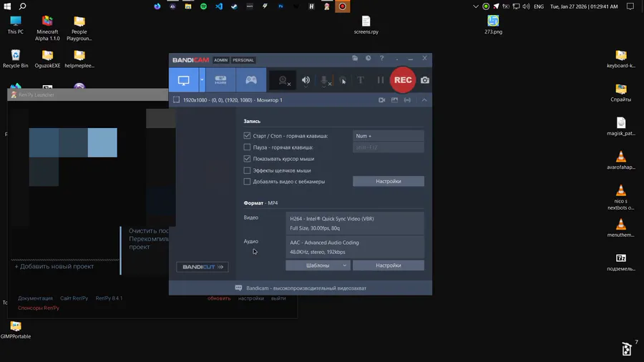Switch to game recording mode
Screen dimensions: 644x362
(x=251, y=80)
